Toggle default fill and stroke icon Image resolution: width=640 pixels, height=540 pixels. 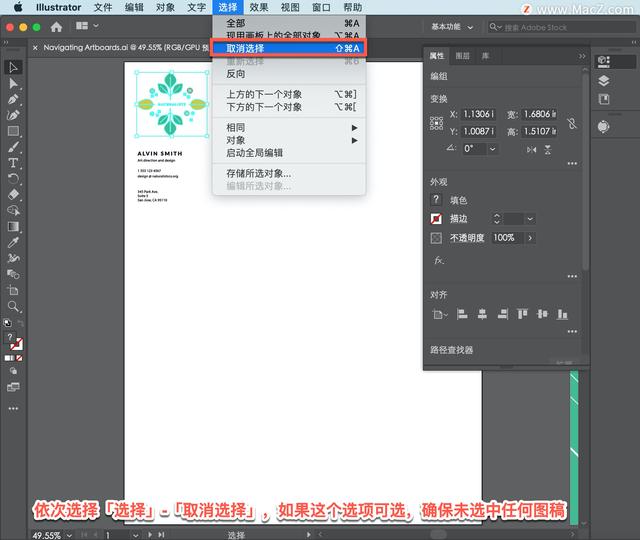point(7,323)
